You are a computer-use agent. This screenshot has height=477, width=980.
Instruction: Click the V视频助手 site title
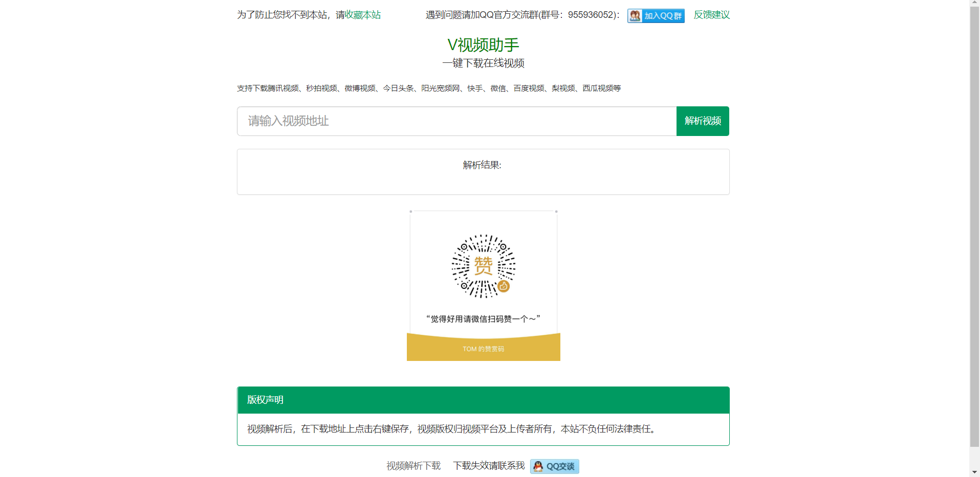(x=483, y=45)
